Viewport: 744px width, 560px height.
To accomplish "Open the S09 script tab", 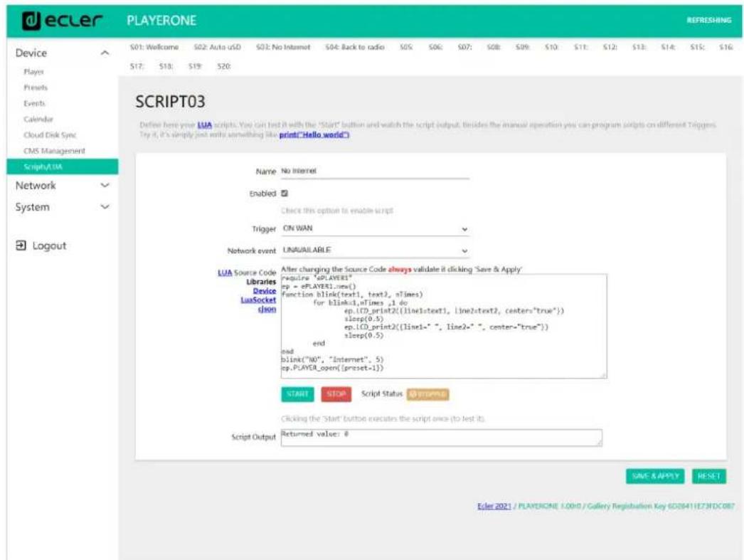I will 522,47.
